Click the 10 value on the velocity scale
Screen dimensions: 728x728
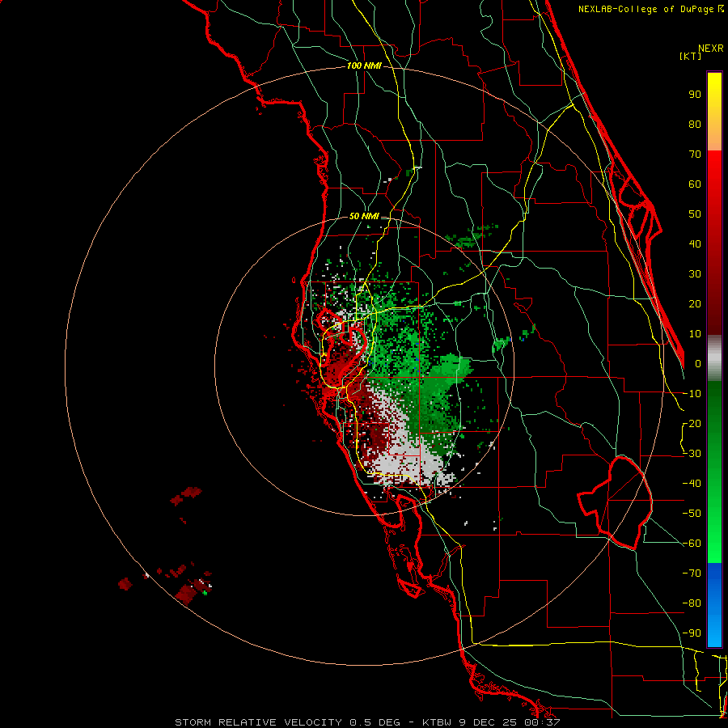pyautogui.click(x=695, y=334)
